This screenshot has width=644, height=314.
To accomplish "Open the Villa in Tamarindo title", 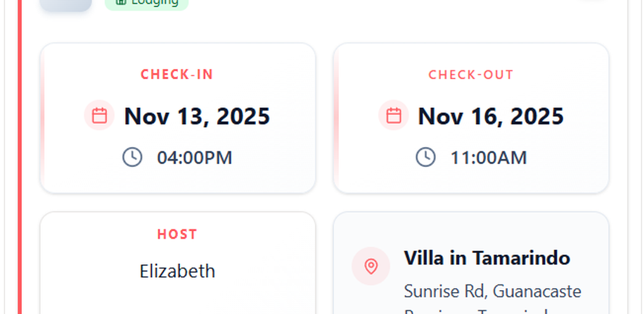I will point(487,258).
